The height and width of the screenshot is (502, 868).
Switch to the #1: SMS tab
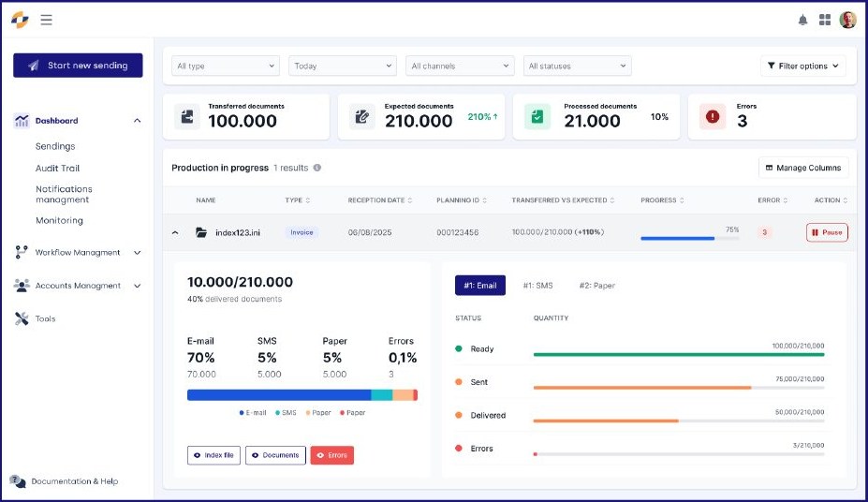point(537,286)
